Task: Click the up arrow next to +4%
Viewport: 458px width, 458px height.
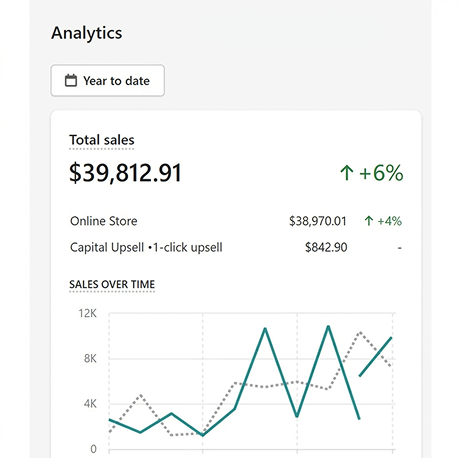Action: [369, 221]
